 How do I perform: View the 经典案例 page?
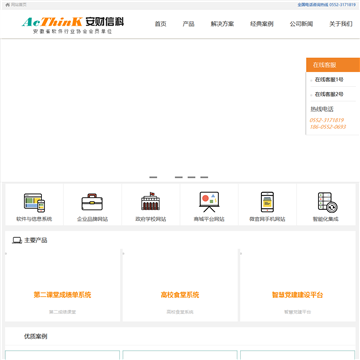point(262,24)
